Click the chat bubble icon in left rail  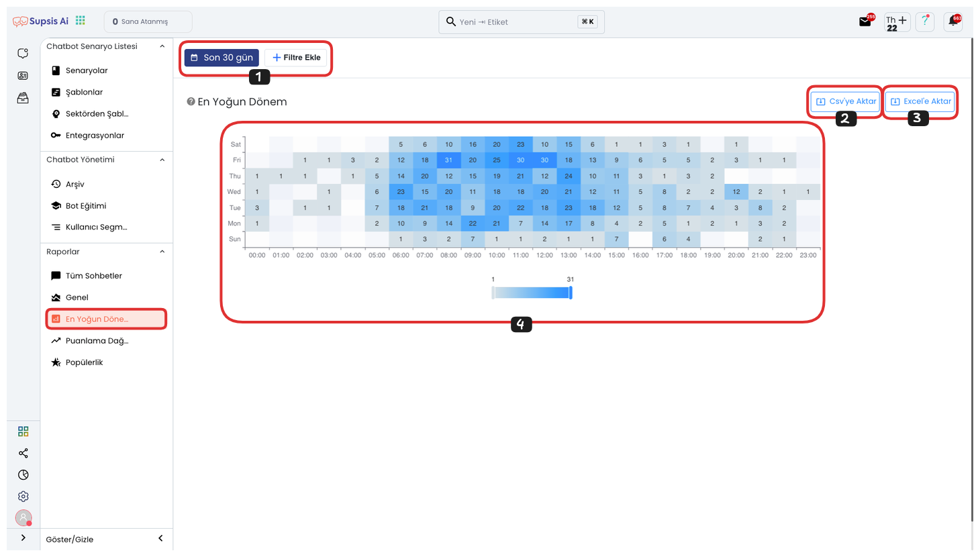click(23, 54)
